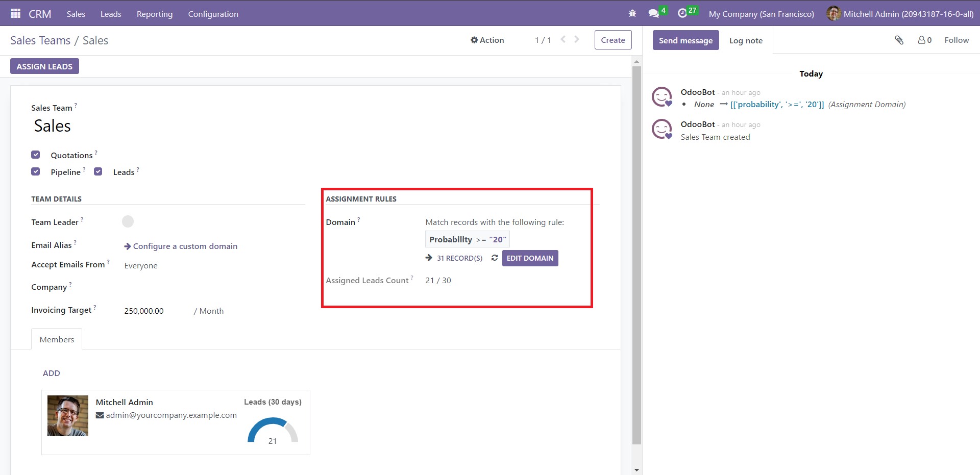Viewport: 980px width, 475px height.
Task: Click help mark beside Invoicing Target
Action: click(95, 307)
